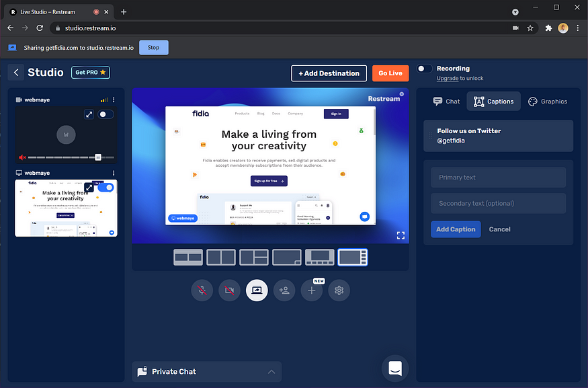Screen dimensions: 588x388
Task: Click the Go Live button
Action: pyautogui.click(x=390, y=73)
